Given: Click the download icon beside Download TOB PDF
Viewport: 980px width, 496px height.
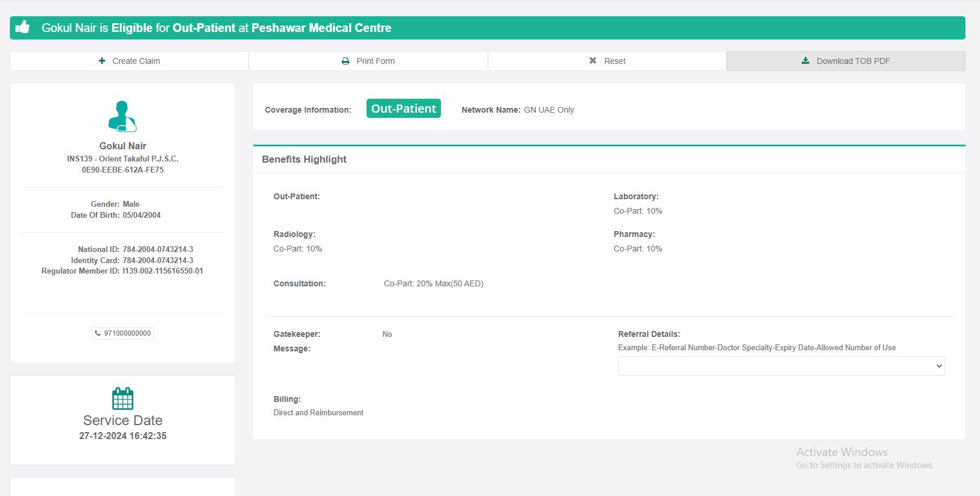Looking at the screenshot, I should [x=806, y=61].
